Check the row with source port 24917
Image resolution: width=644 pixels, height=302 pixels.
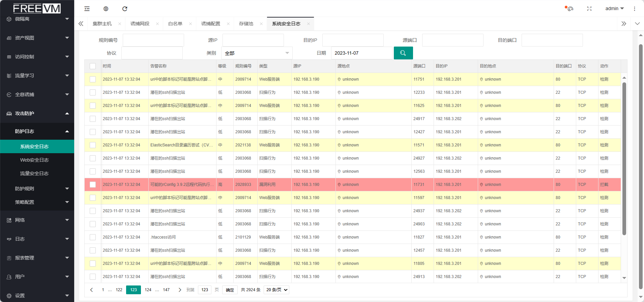(x=93, y=119)
